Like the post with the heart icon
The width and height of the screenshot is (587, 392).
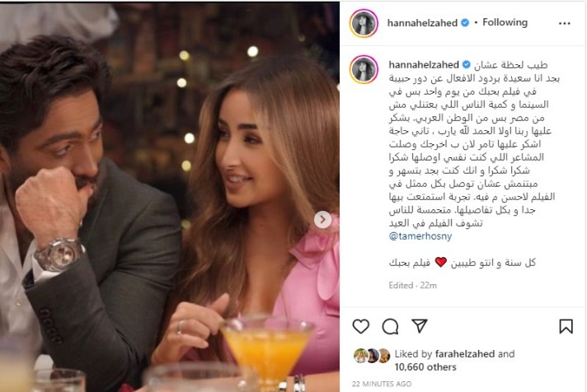[x=361, y=326]
